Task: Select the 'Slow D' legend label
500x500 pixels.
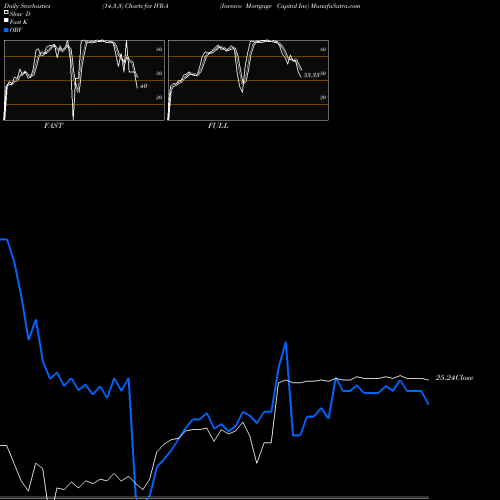Action: point(20,14)
